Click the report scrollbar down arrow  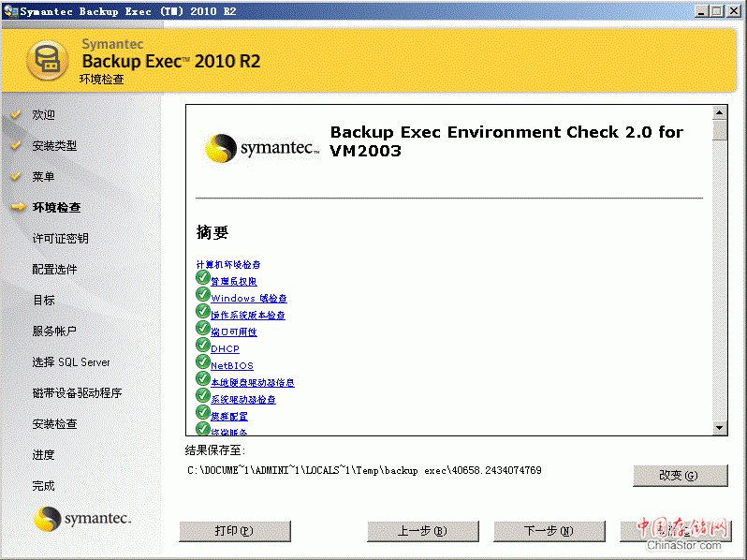(719, 428)
